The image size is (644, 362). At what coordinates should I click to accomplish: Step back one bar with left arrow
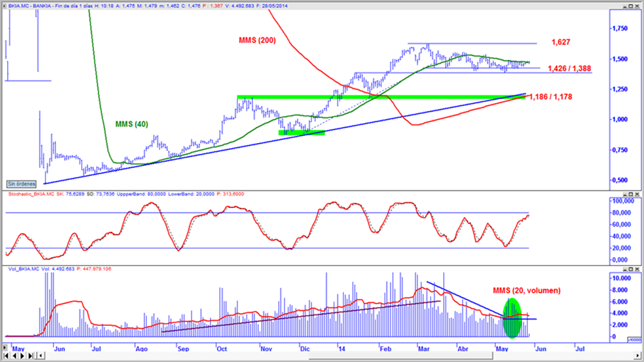click(15, 356)
